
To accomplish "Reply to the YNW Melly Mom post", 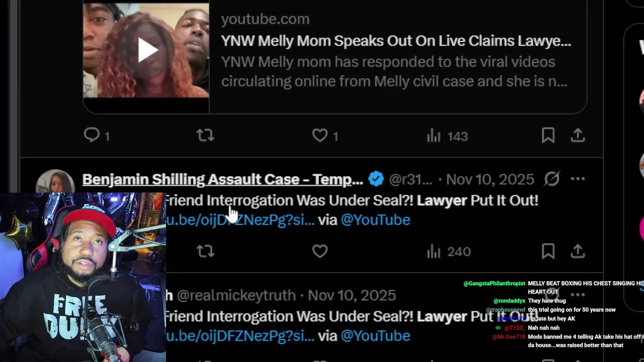I will (x=92, y=135).
